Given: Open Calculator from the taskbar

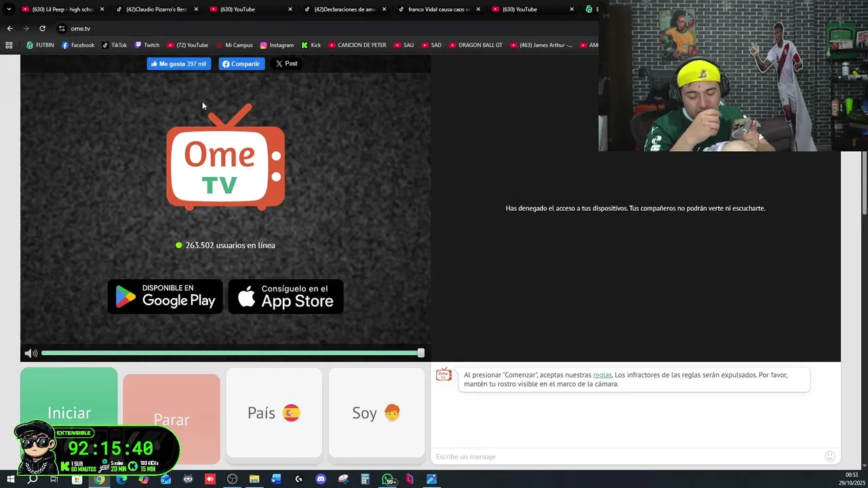Looking at the screenshot, I should coord(365,479).
